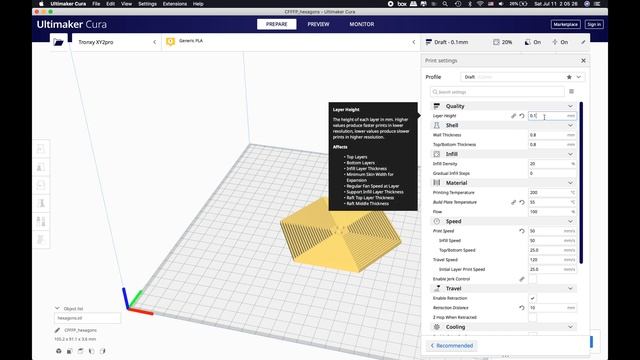Open the Profile dropdown arrow
640x360 pixels.
click(x=579, y=77)
